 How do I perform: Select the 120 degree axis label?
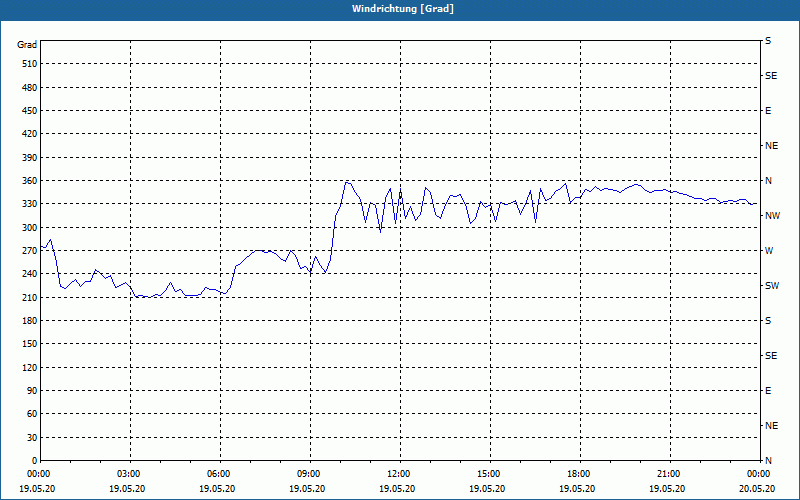pos(30,367)
